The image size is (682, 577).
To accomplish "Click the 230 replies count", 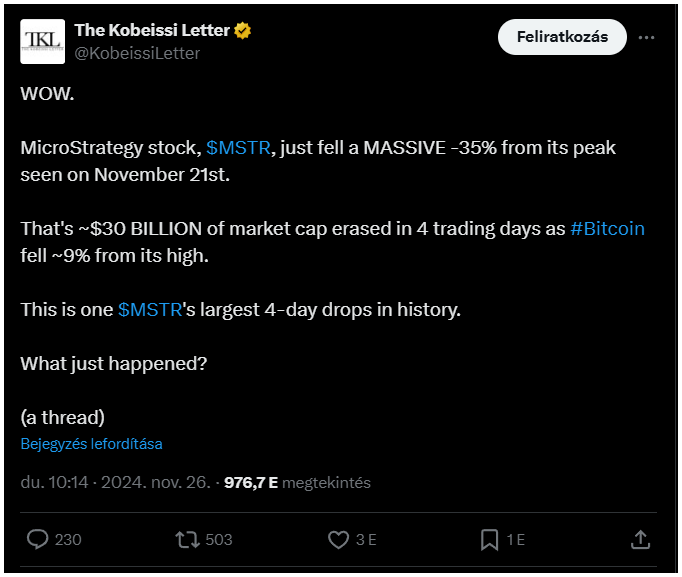I will (68, 540).
